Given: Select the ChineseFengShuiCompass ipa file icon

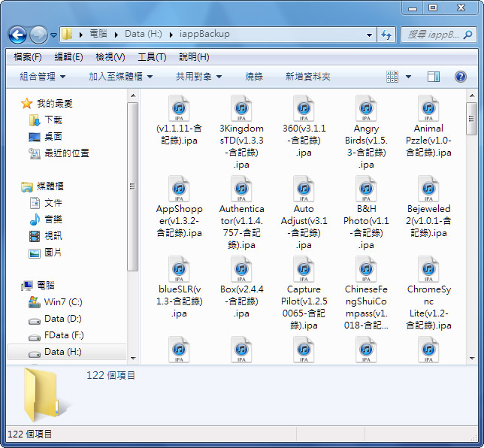Looking at the screenshot, I should 366,269.
